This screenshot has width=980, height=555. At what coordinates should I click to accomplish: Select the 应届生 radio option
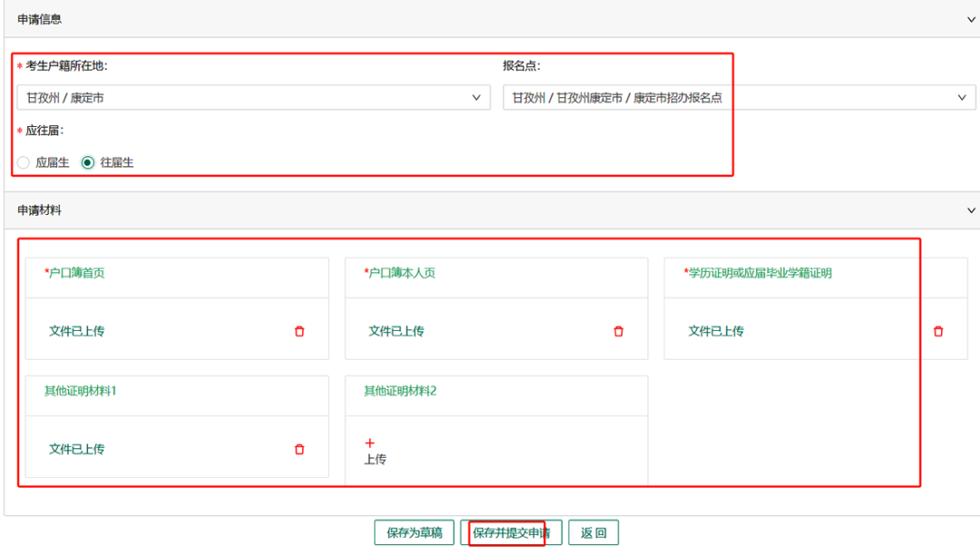click(x=24, y=163)
